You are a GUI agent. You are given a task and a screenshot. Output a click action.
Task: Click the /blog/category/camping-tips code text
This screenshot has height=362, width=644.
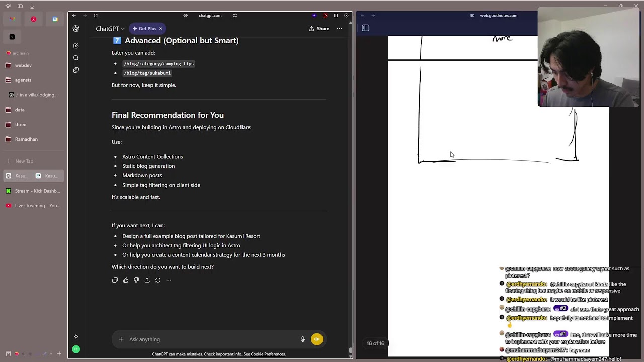coord(158,64)
